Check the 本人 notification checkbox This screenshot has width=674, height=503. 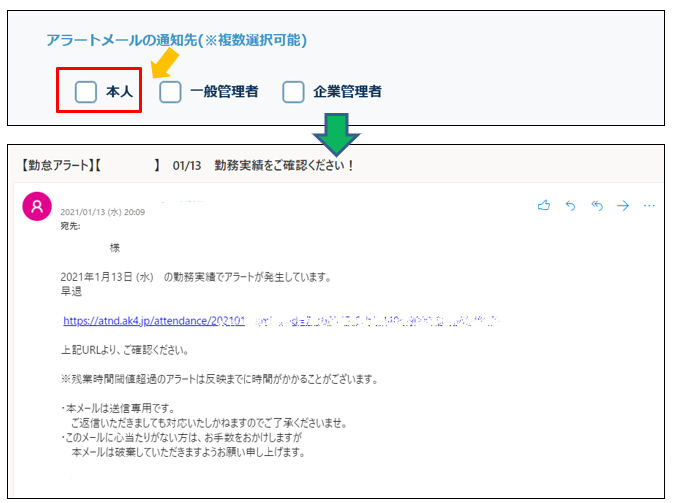click(86, 92)
